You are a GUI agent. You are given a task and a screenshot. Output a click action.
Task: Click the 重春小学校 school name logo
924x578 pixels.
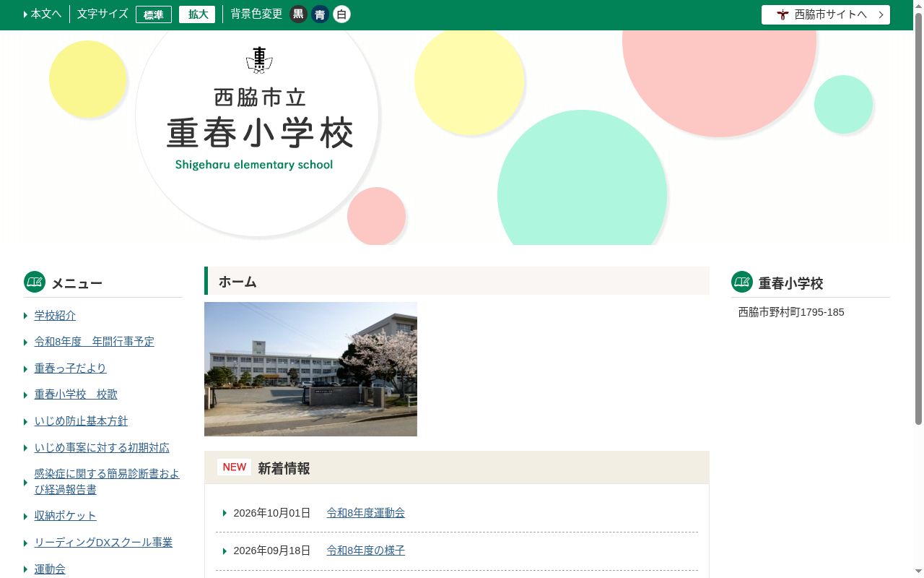[259, 134]
